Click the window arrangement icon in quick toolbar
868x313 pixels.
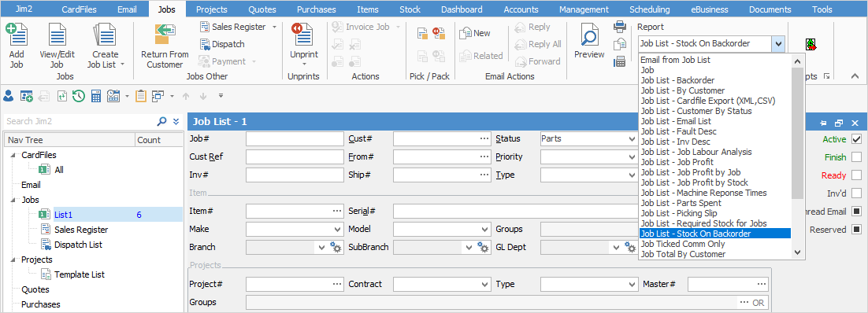tap(158, 96)
